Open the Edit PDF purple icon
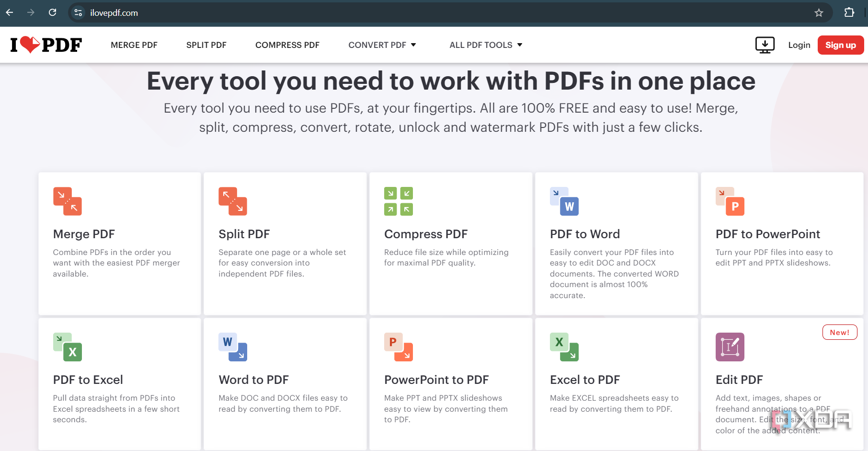The image size is (868, 451). click(730, 347)
